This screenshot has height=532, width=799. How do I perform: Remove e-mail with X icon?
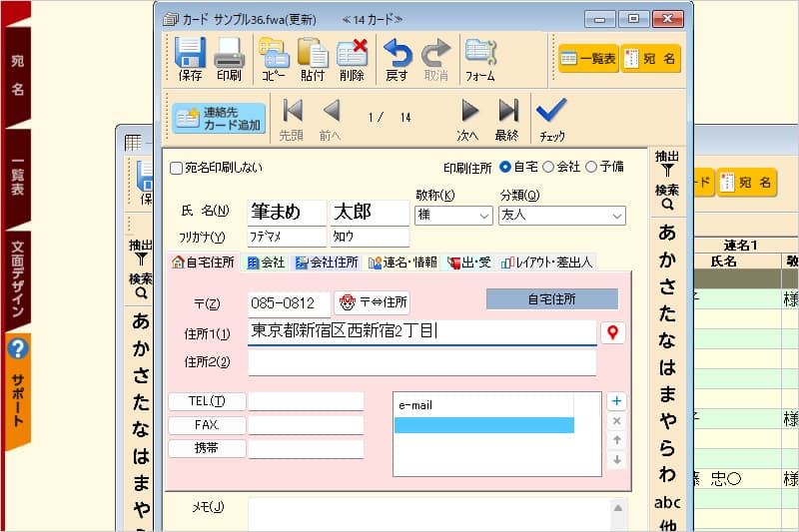click(616, 421)
